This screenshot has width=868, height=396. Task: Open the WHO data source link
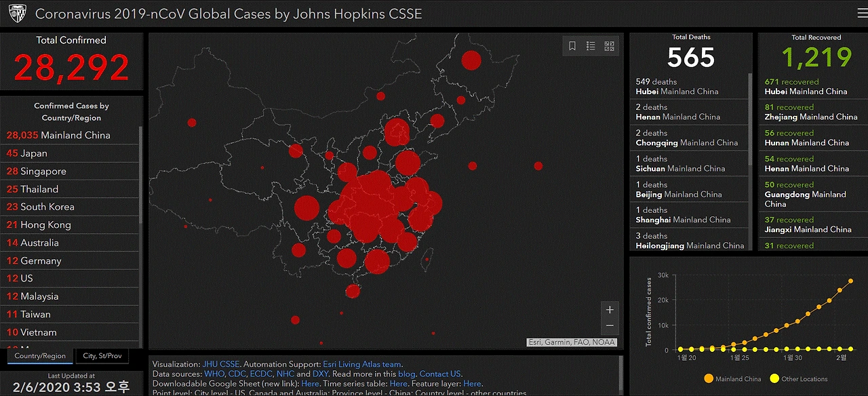click(214, 374)
